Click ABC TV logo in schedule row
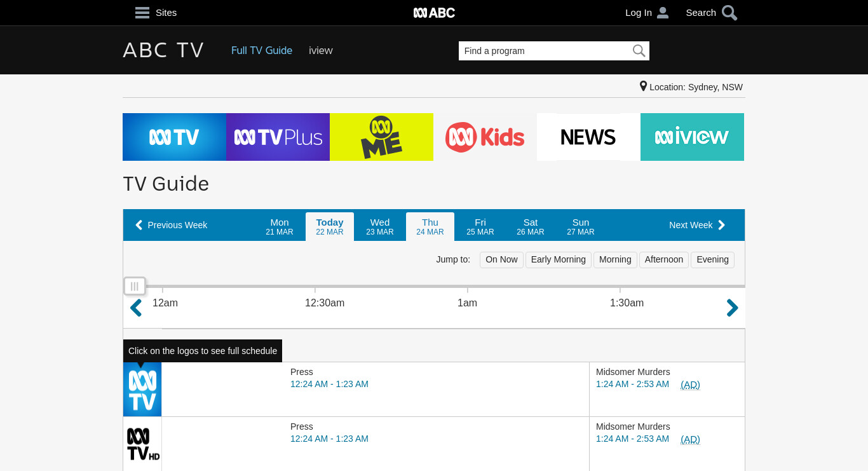 click(x=142, y=389)
